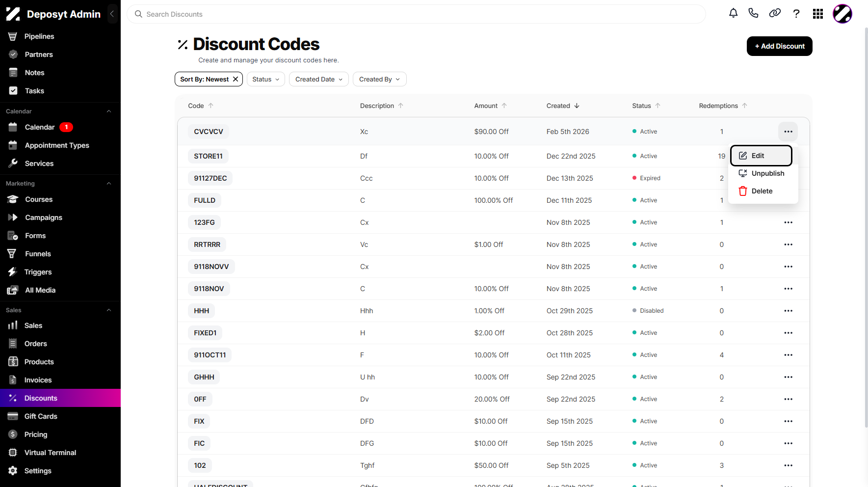
Task: Open actions menu for RRTRRR row
Action: coord(788,244)
